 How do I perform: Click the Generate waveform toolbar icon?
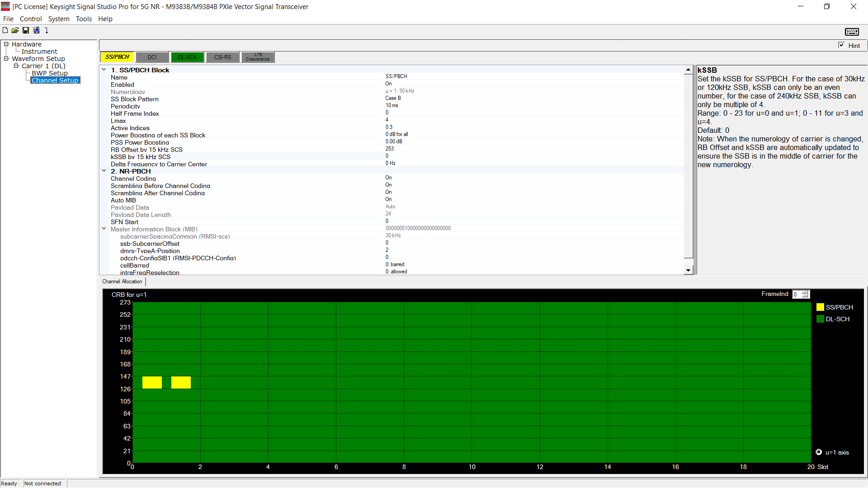[36, 30]
